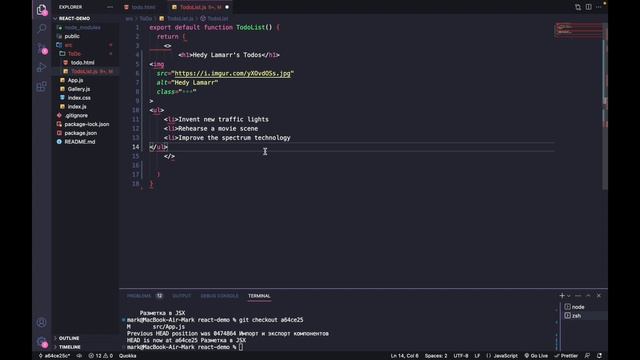Open index.css in the explorer
Screen dimensions: 640x360
[x=79, y=98]
